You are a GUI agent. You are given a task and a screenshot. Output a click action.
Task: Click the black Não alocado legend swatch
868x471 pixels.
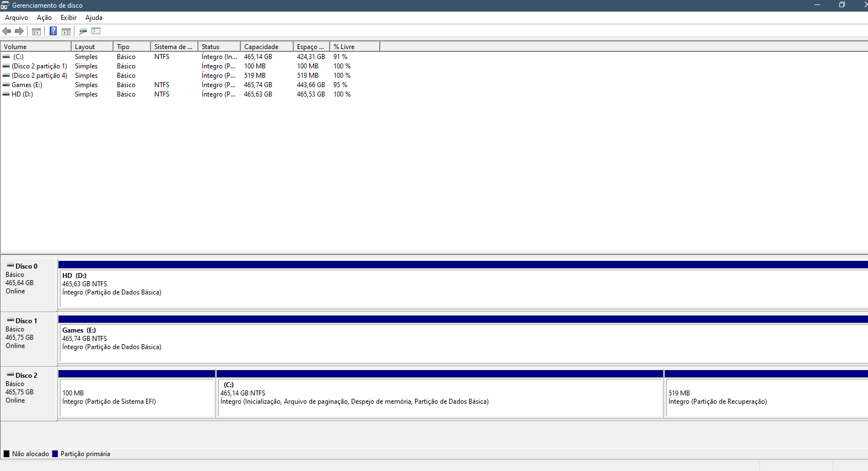[7, 454]
